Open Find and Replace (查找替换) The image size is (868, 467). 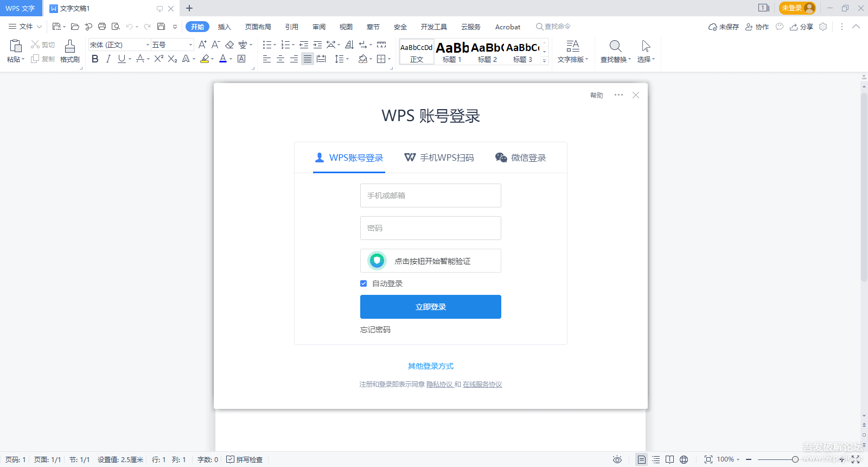615,51
